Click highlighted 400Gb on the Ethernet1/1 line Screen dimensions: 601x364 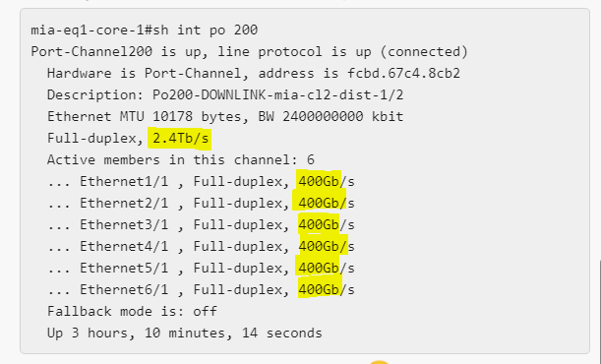point(319,181)
